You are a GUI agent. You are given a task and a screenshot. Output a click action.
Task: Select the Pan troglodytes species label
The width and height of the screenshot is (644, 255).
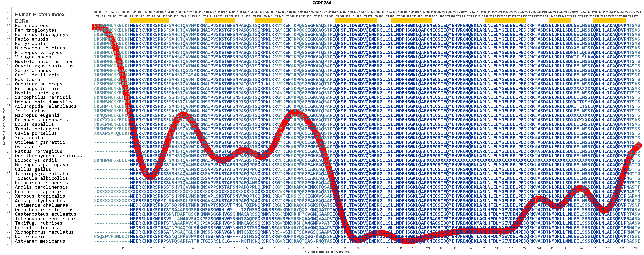pos(36,30)
